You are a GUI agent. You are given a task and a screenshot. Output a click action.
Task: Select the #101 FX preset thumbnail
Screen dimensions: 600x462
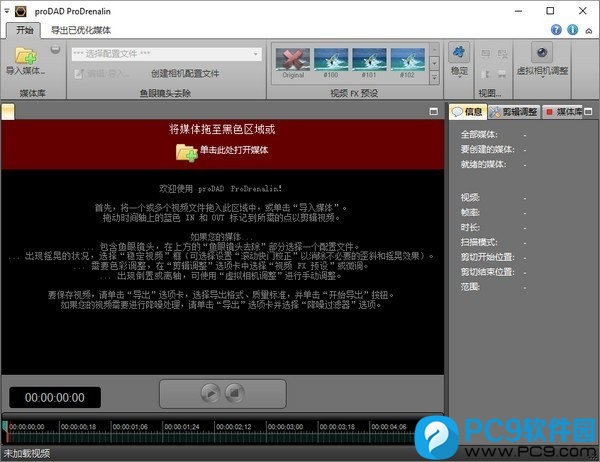[369, 64]
